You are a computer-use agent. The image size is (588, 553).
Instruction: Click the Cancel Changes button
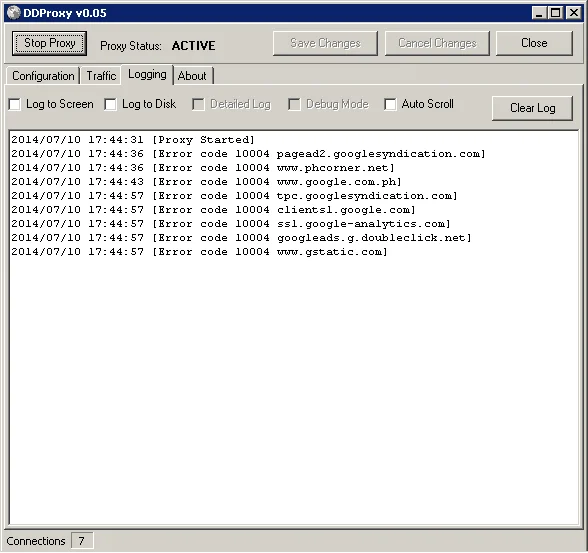(437, 43)
